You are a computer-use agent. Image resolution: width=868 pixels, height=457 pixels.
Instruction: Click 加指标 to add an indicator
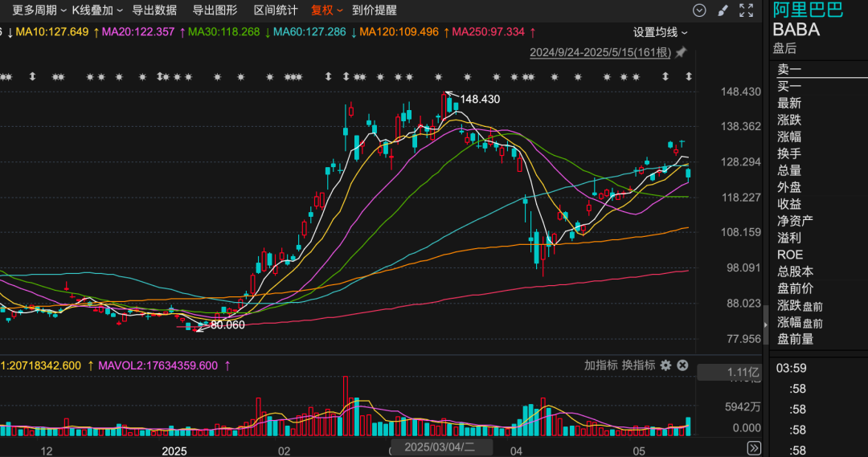pyautogui.click(x=600, y=365)
